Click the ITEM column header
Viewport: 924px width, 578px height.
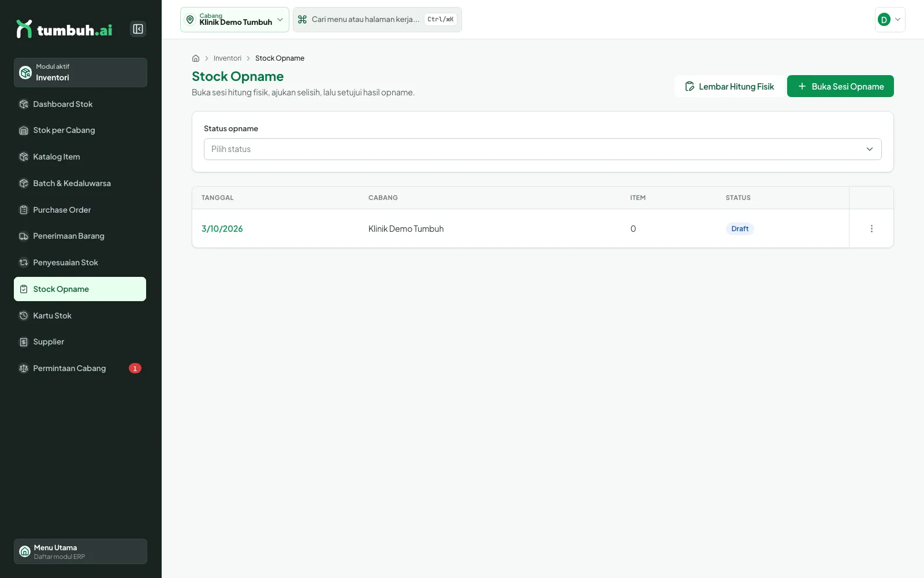point(638,198)
